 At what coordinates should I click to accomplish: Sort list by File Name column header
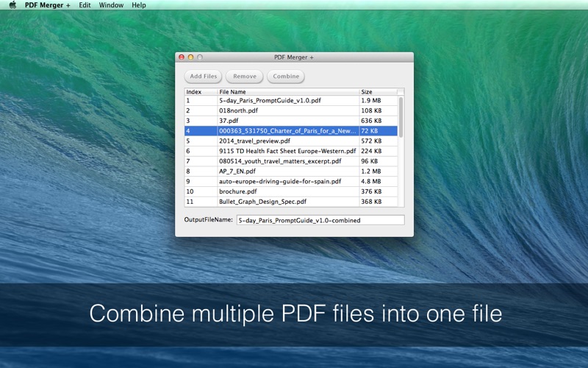pyautogui.click(x=287, y=92)
